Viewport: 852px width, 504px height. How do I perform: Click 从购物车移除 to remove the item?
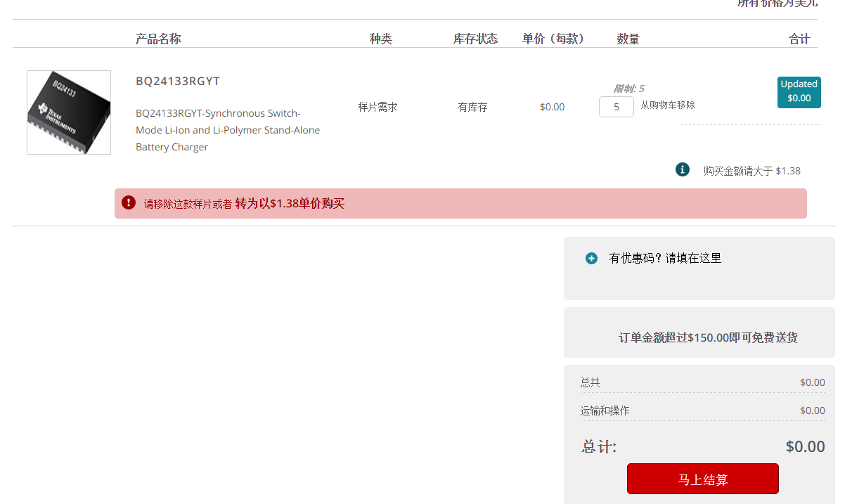668,105
